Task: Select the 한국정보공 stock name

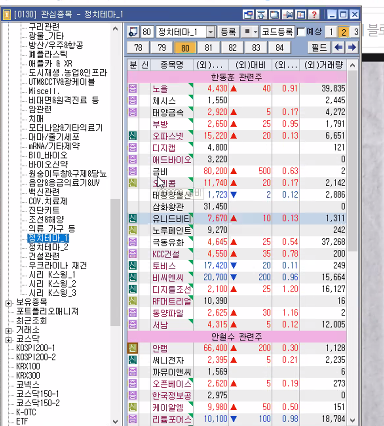Action: [x=172, y=395]
